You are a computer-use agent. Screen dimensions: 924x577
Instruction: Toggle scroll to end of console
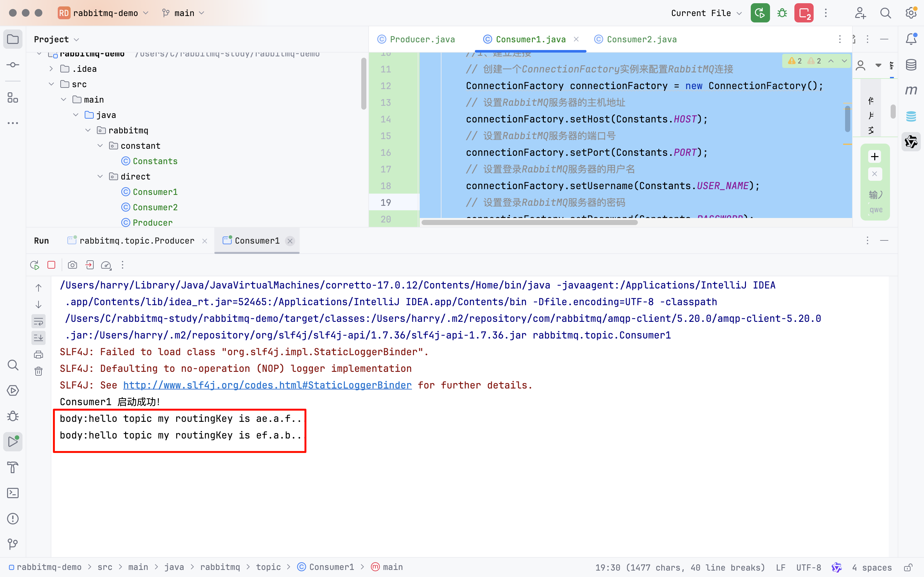coord(38,338)
